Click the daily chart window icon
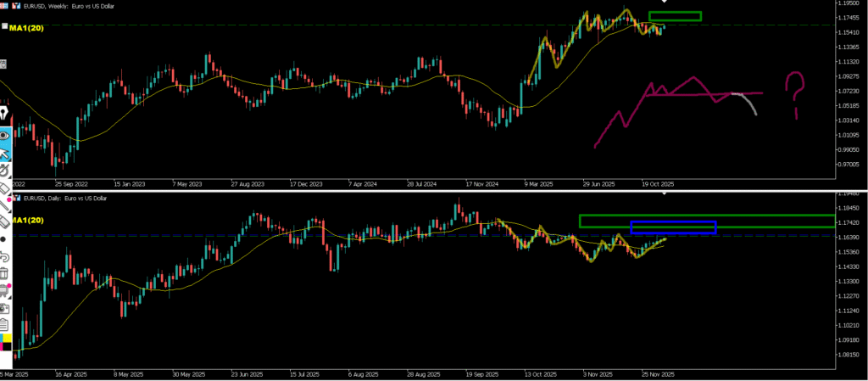This screenshot has width=868, height=381. pos(18,199)
